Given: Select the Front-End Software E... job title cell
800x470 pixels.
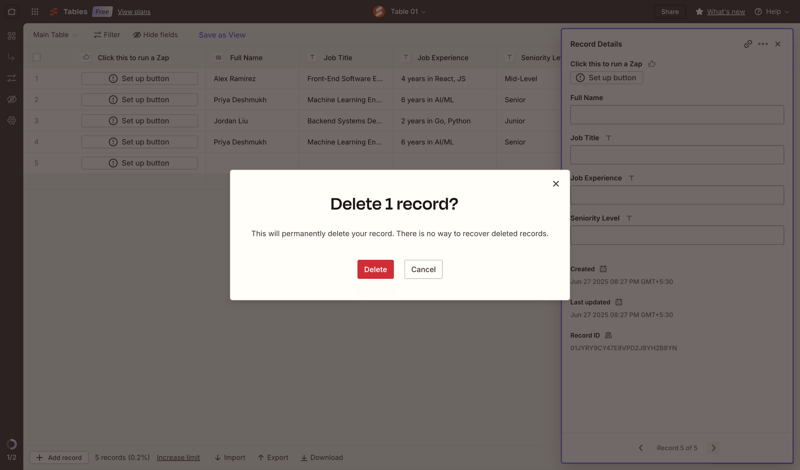Looking at the screenshot, I should tap(346, 79).
